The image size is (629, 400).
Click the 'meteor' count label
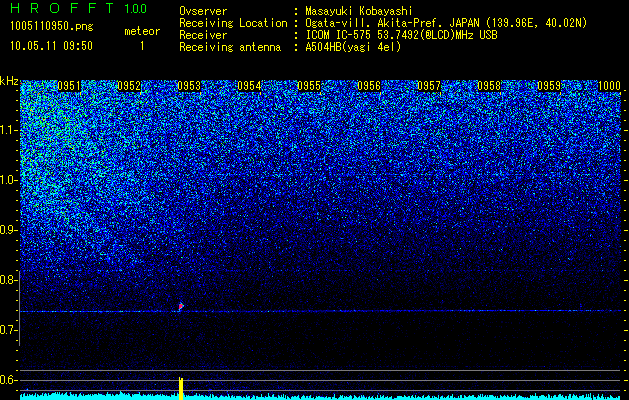pos(142,31)
